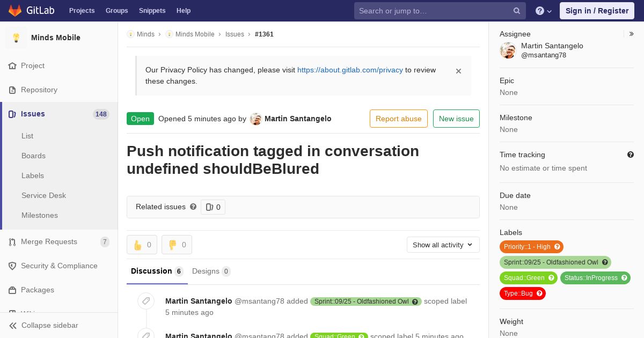644x338 pixels.
Task: Open Security & Compliance section
Action: [59, 266]
